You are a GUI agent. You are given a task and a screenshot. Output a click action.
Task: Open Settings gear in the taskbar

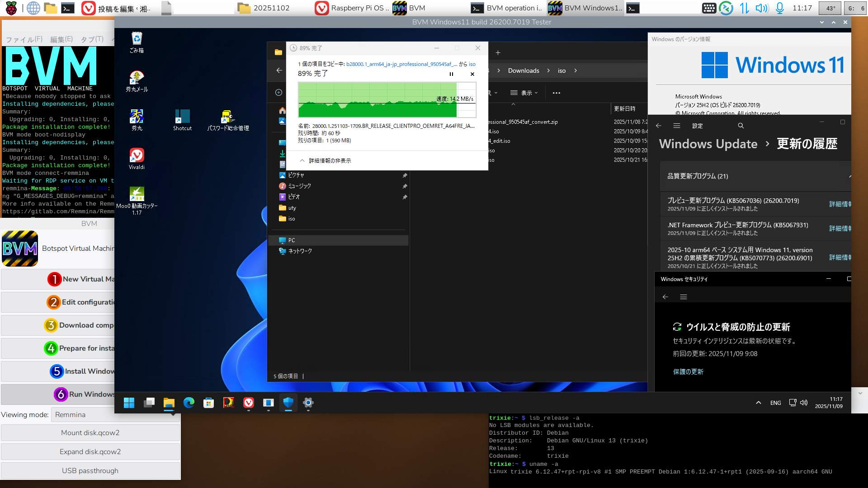[x=308, y=403]
